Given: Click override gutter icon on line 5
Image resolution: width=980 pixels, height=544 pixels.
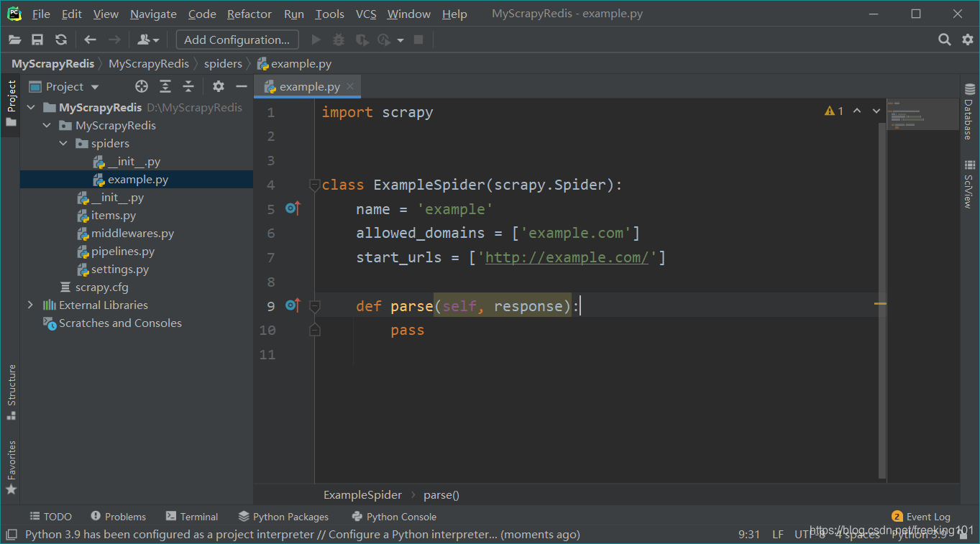Looking at the screenshot, I should click(x=292, y=208).
